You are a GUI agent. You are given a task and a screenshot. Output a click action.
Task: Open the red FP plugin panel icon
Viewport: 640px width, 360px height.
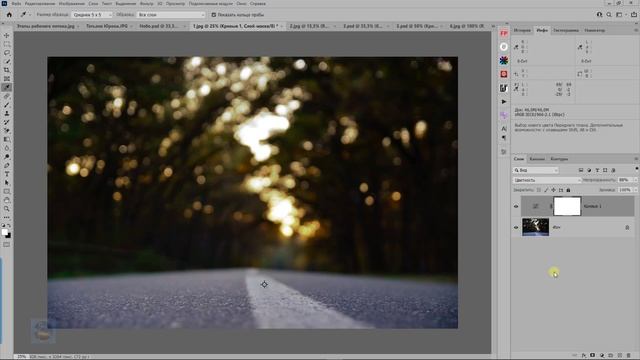click(x=504, y=33)
